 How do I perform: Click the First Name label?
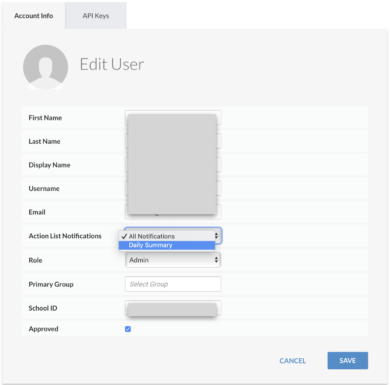(45, 118)
